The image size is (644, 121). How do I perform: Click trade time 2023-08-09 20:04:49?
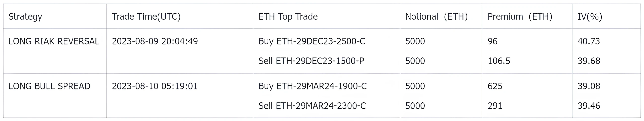pyautogui.click(x=155, y=41)
